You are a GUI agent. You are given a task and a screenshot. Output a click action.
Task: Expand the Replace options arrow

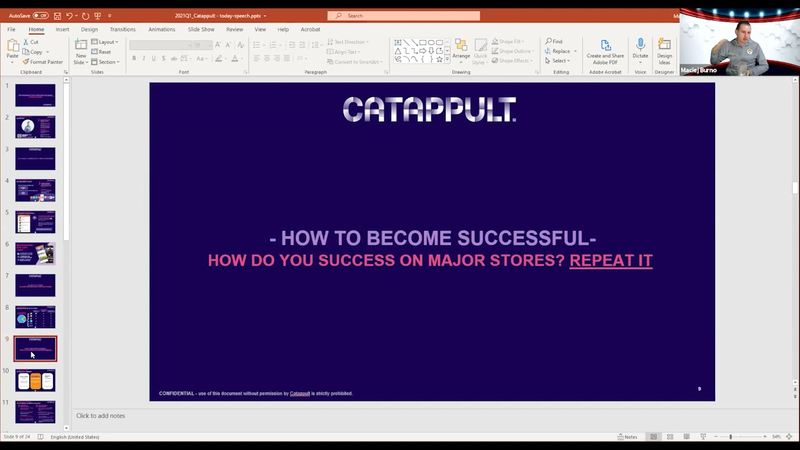pyautogui.click(x=575, y=51)
